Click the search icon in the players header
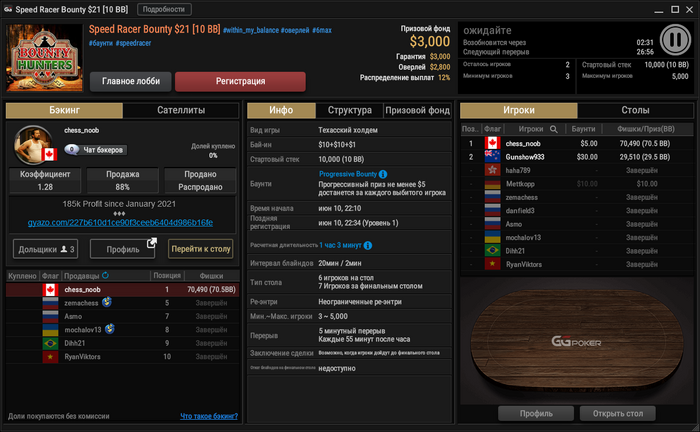 [554, 129]
